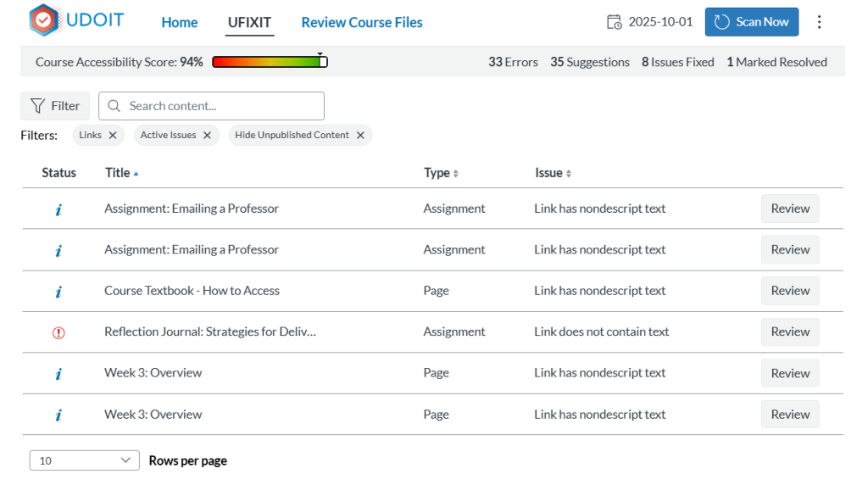Click the 'Reflection Journal: Strategies for Deliv…' title
868x485 pixels.
tap(210, 331)
